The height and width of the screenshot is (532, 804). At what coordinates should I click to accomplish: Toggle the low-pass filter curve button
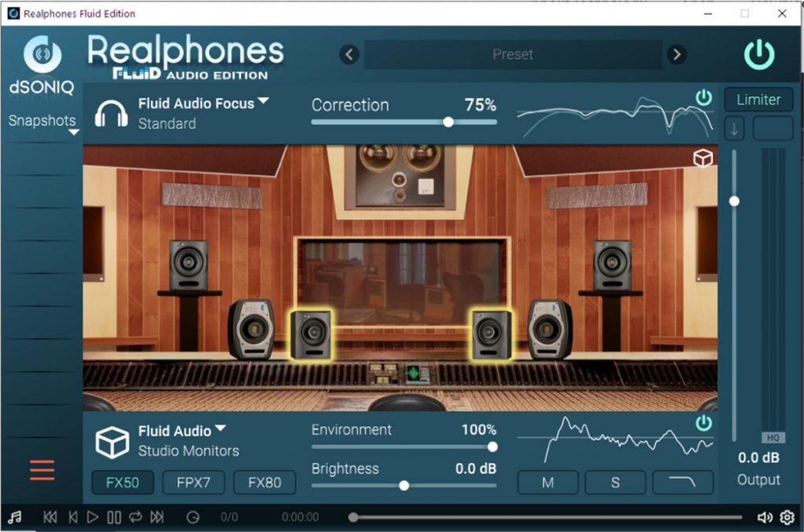(x=682, y=483)
